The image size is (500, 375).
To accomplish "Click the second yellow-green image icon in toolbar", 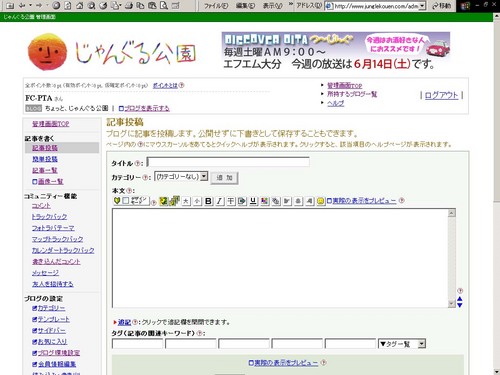I will 174,201.
